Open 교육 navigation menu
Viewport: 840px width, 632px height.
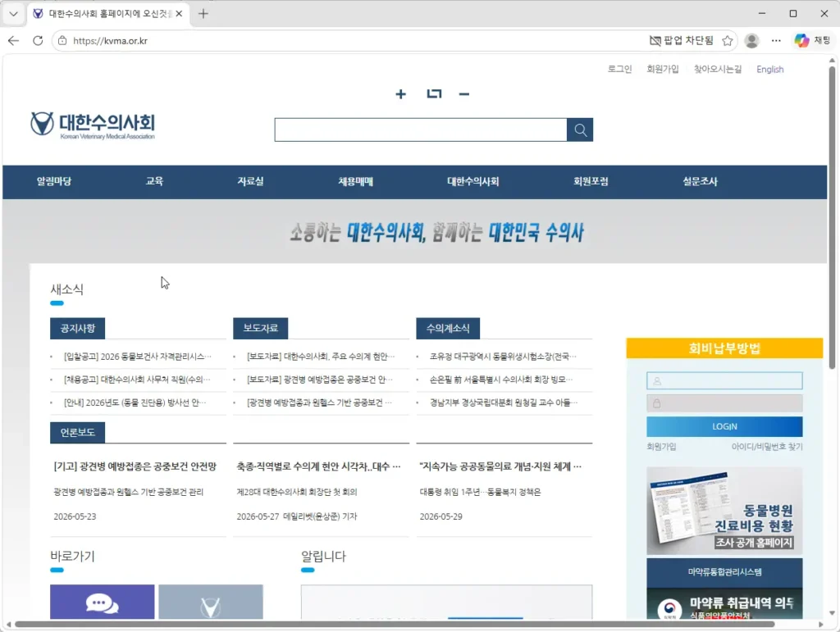click(x=154, y=181)
